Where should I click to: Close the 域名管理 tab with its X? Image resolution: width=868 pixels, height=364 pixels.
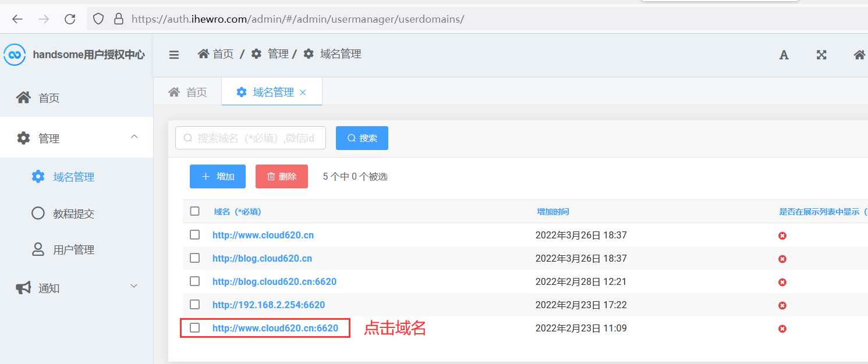coord(303,92)
